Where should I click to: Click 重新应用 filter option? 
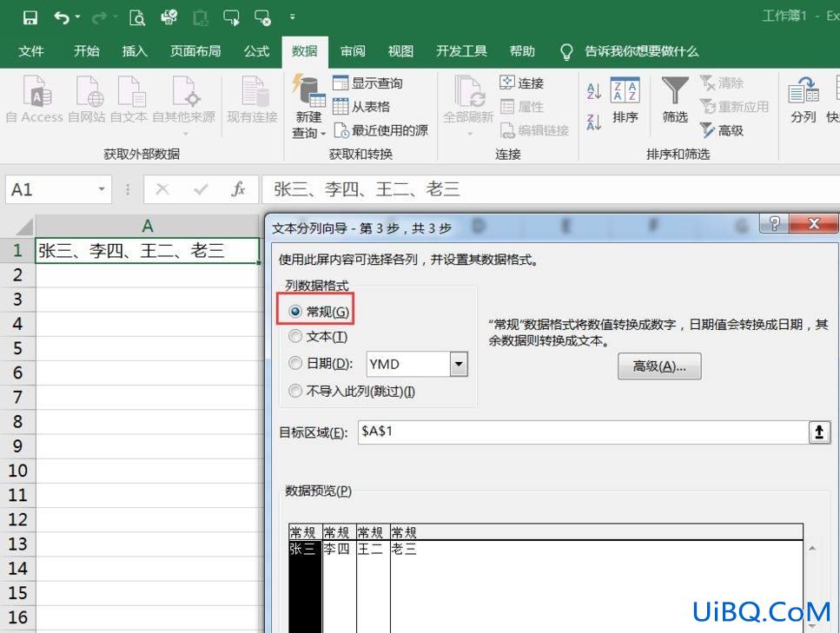coord(734,107)
